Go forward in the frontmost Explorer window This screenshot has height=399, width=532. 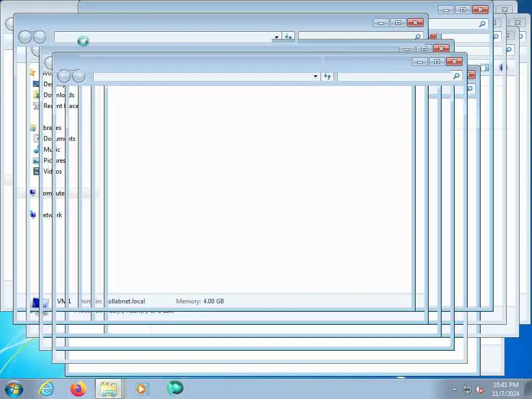pyautogui.click(x=78, y=76)
